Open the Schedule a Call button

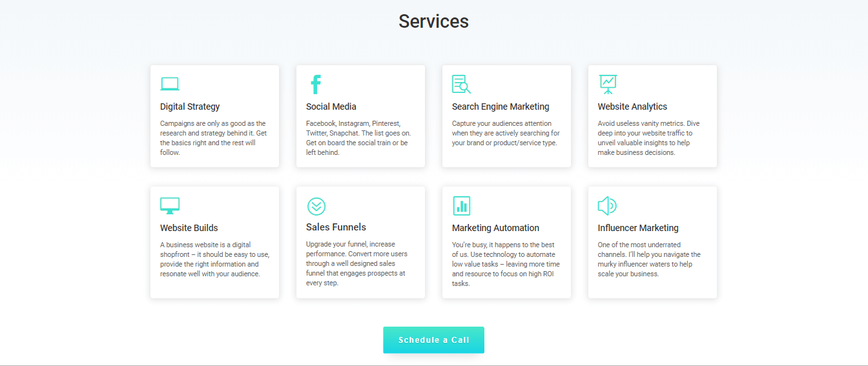(x=433, y=340)
